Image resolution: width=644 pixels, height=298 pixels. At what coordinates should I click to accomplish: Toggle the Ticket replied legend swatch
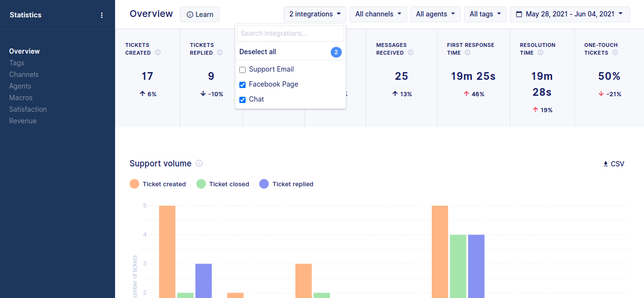(x=264, y=184)
